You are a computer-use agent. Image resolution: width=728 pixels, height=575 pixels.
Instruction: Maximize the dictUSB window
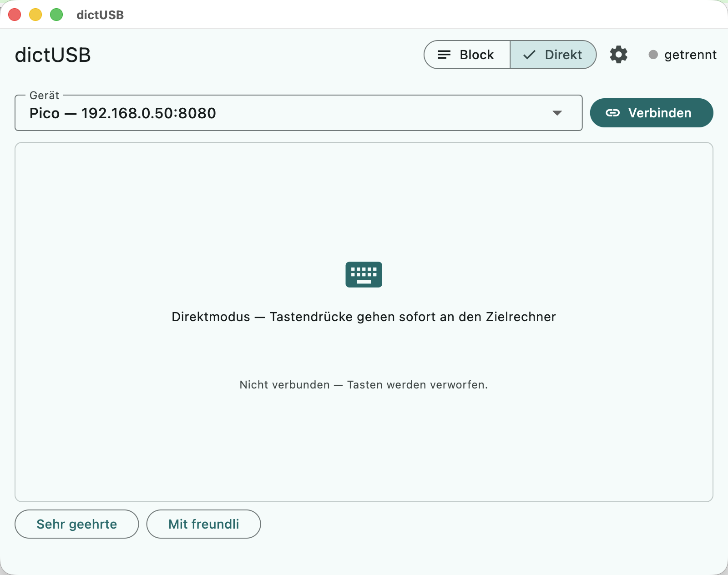[56, 15]
